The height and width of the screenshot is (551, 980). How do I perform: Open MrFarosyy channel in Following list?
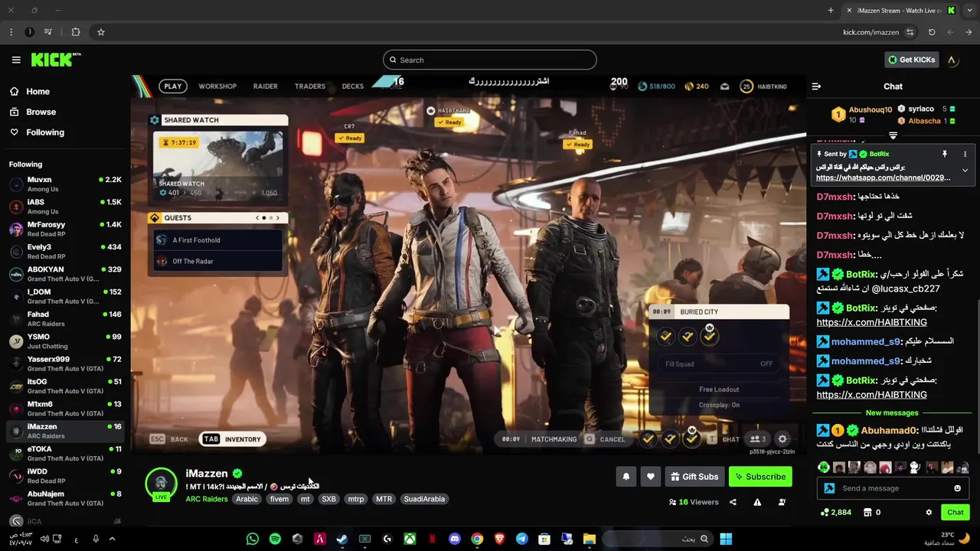[x=65, y=229]
